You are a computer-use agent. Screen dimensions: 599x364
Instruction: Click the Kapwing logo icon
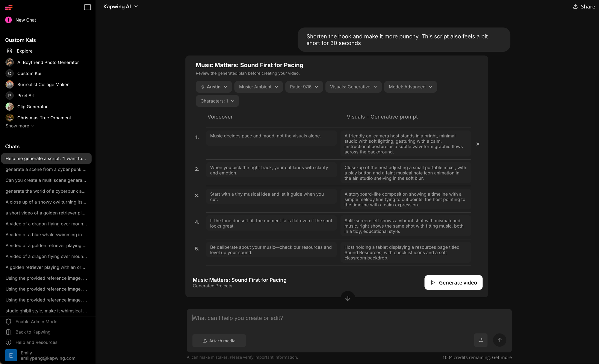(x=9, y=7)
